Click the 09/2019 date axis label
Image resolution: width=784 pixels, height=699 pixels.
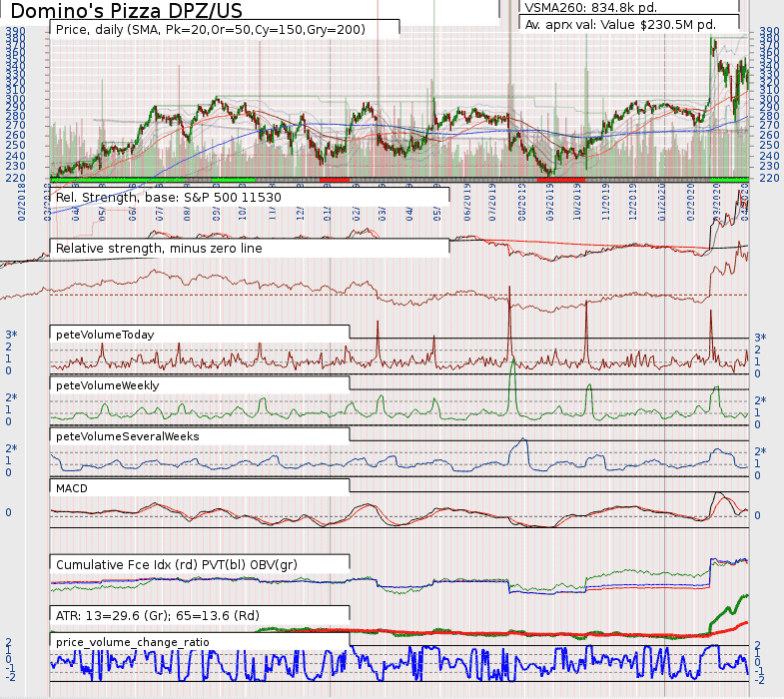click(x=550, y=202)
